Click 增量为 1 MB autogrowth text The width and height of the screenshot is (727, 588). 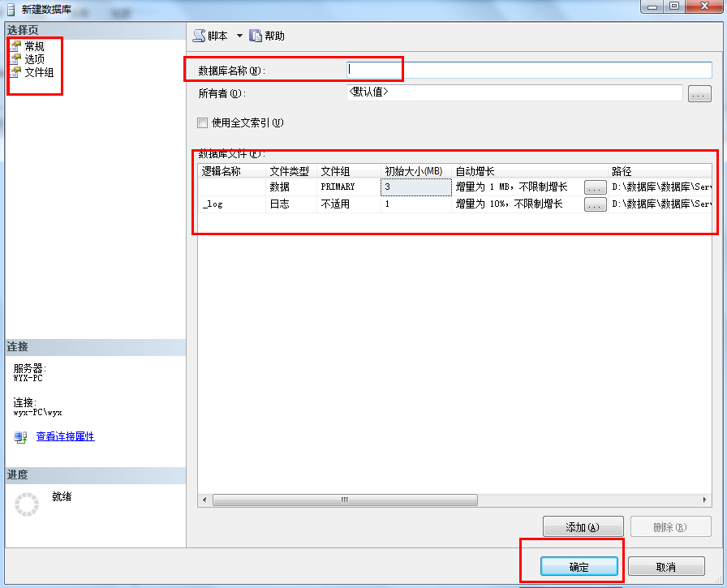(511, 187)
